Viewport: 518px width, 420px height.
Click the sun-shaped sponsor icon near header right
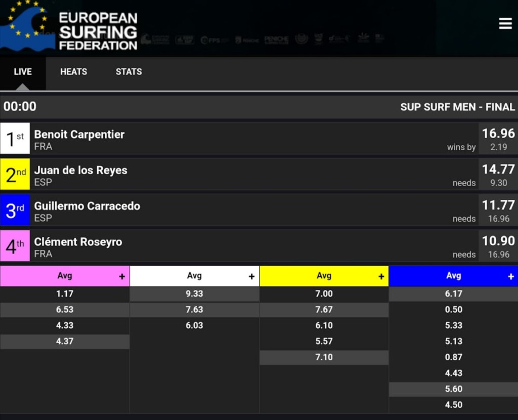[363, 37]
